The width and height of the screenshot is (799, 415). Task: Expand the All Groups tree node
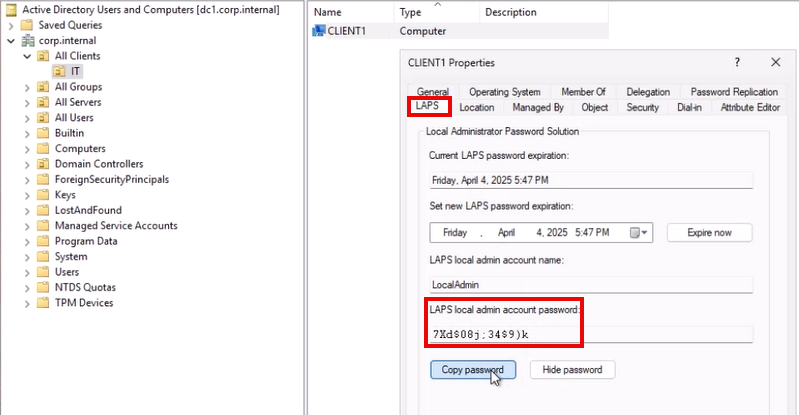pyautogui.click(x=27, y=87)
